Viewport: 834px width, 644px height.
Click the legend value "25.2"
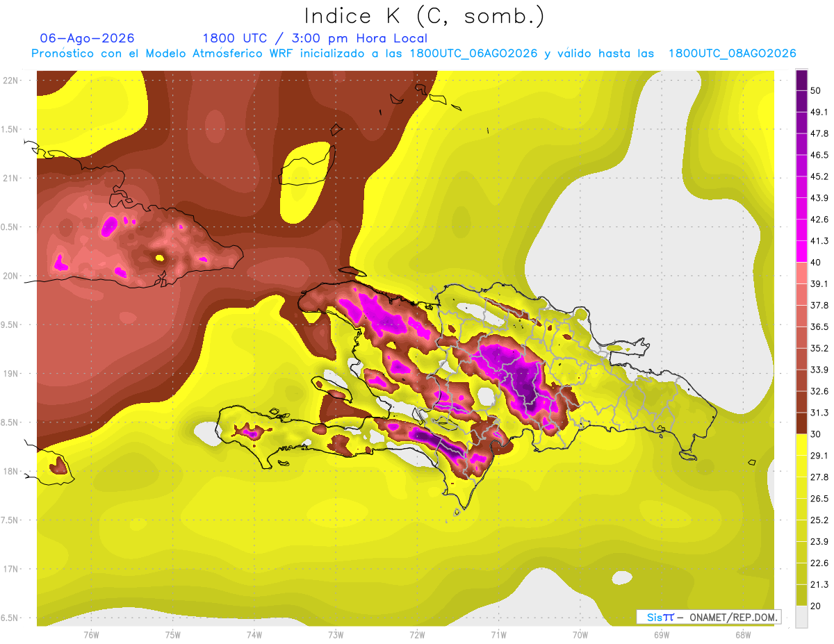pos(819,520)
